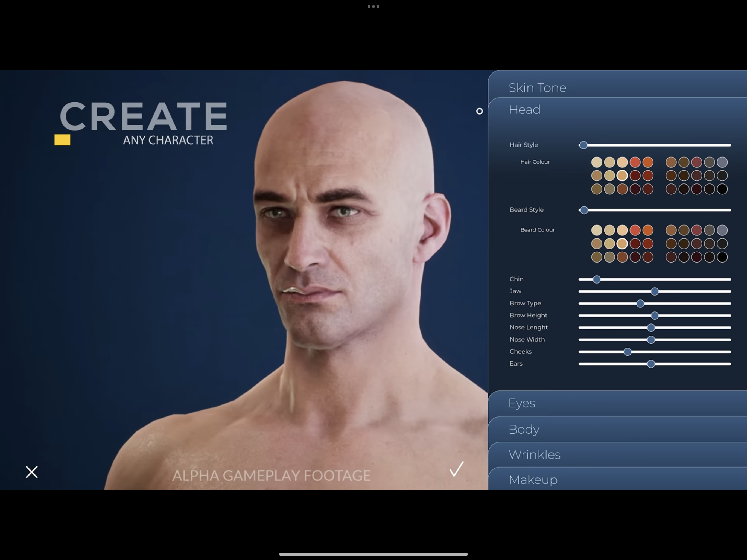Click the Beard Style slider handle
This screenshot has width=747, height=560.
click(x=584, y=210)
